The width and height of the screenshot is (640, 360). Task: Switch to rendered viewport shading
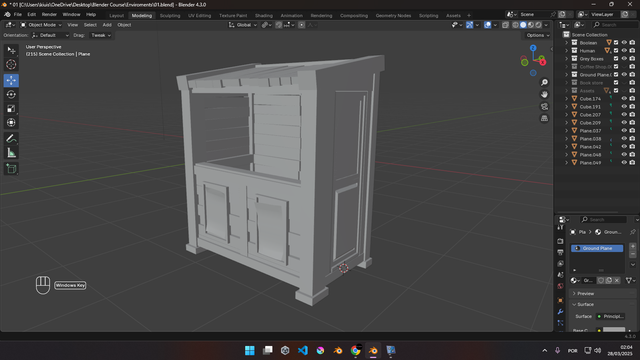[538, 25]
